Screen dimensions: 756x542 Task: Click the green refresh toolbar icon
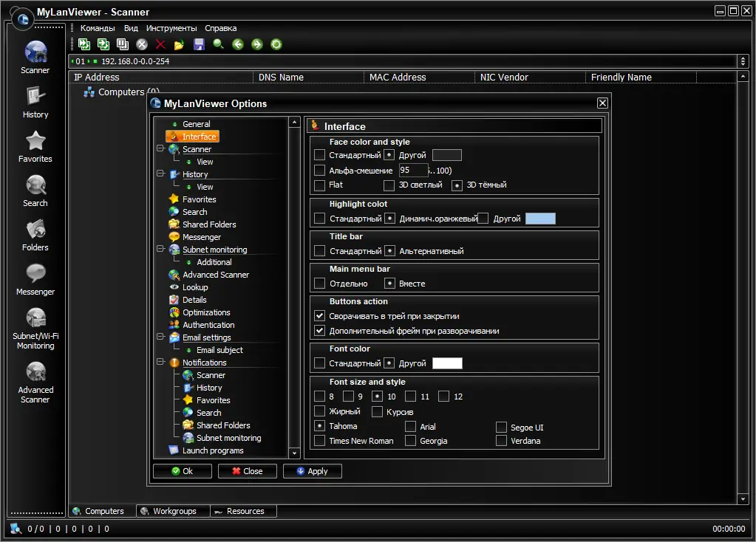tap(276, 44)
